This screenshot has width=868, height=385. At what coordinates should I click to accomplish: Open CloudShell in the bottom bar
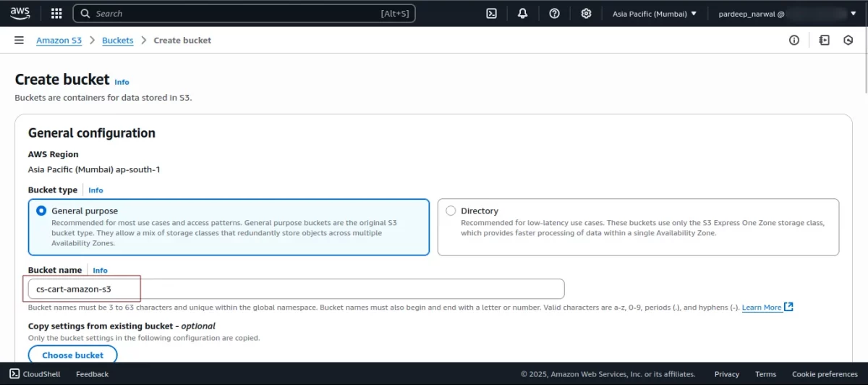coord(35,374)
